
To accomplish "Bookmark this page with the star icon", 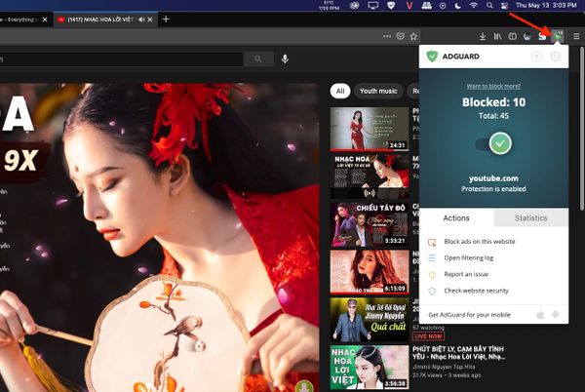I will pyautogui.click(x=415, y=36).
